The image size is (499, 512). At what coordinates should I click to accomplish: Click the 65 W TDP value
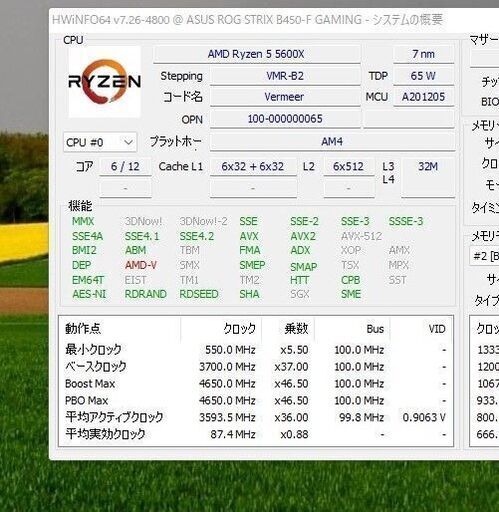(423, 76)
